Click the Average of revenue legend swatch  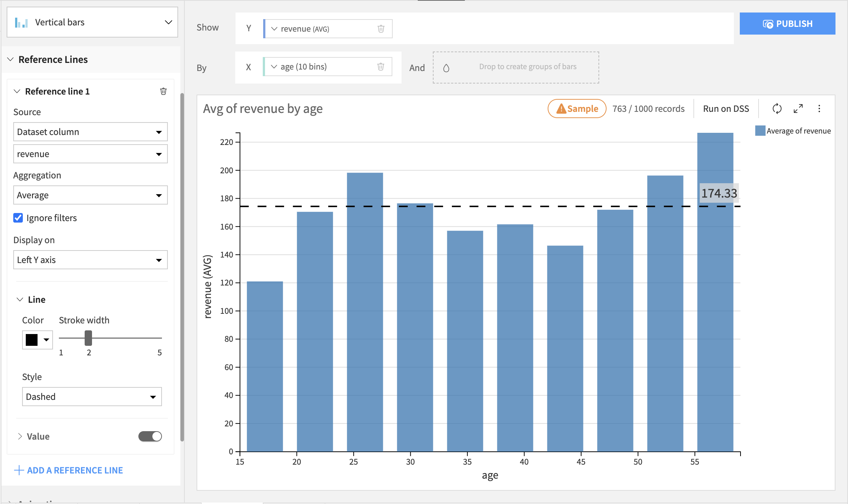pyautogui.click(x=760, y=131)
